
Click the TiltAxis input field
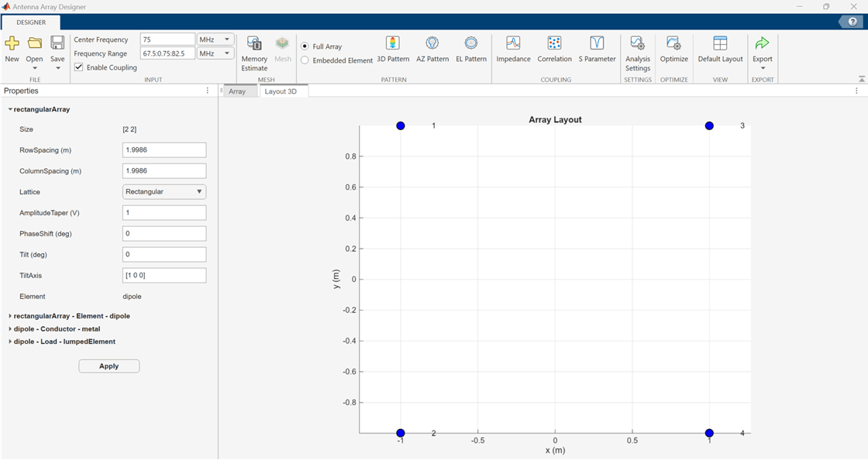[164, 276]
